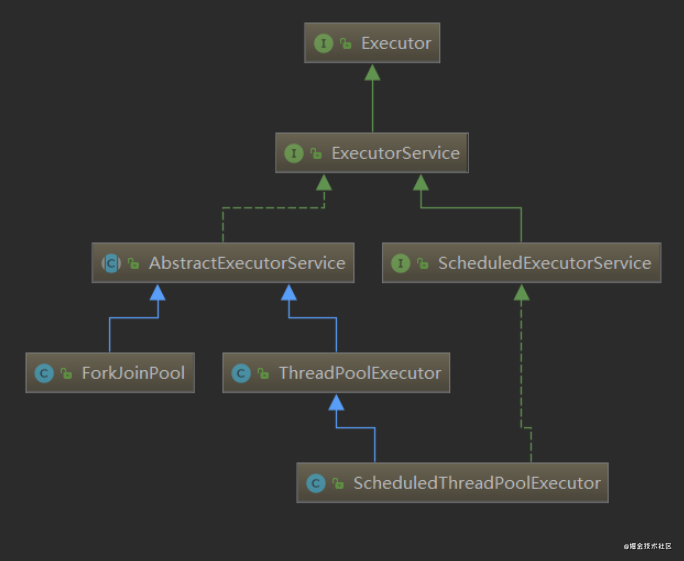This screenshot has width=684, height=561.
Task: Click the ScheduledExecutorService interface icon
Action: [x=400, y=263]
